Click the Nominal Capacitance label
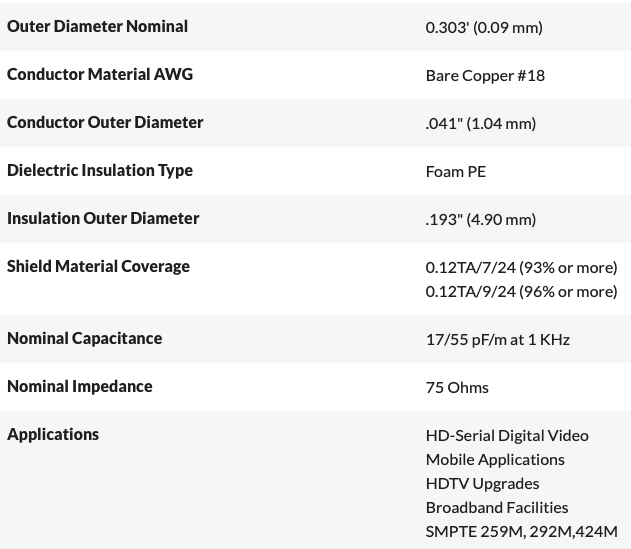This screenshot has width=631, height=549. 84,338
